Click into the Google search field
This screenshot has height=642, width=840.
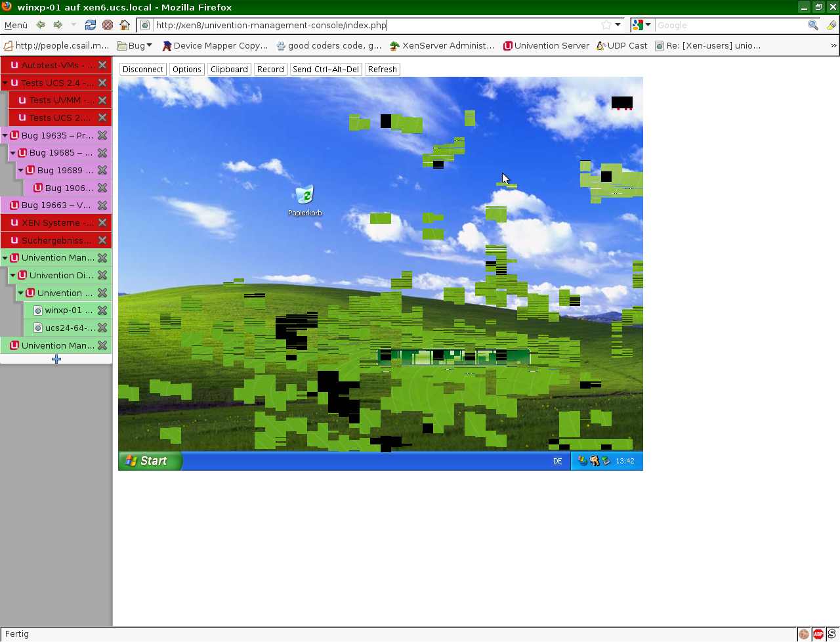[x=730, y=25]
